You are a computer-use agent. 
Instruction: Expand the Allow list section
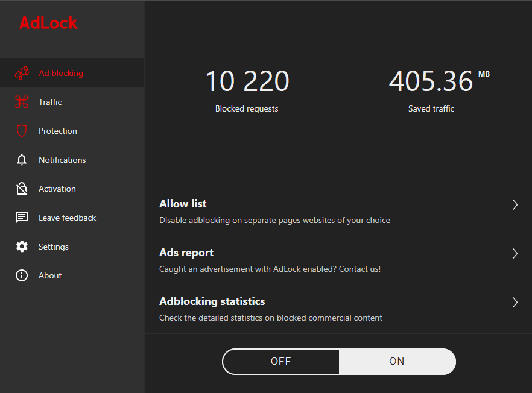515,204
